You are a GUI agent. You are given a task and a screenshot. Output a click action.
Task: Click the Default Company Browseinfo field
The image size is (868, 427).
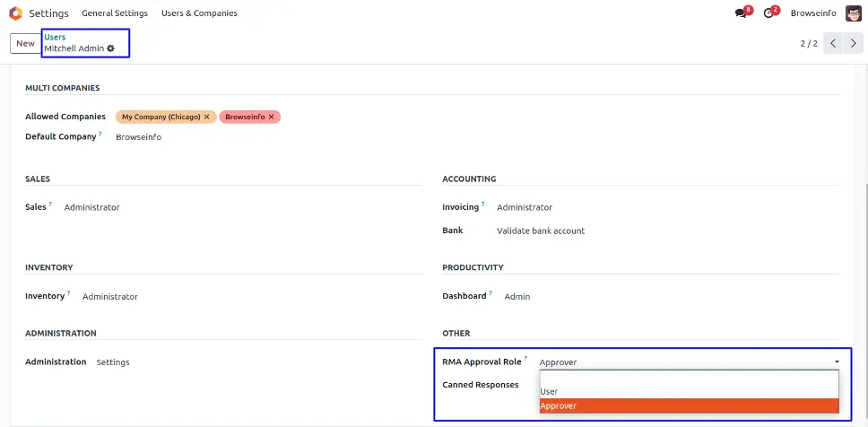(x=138, y=137)
